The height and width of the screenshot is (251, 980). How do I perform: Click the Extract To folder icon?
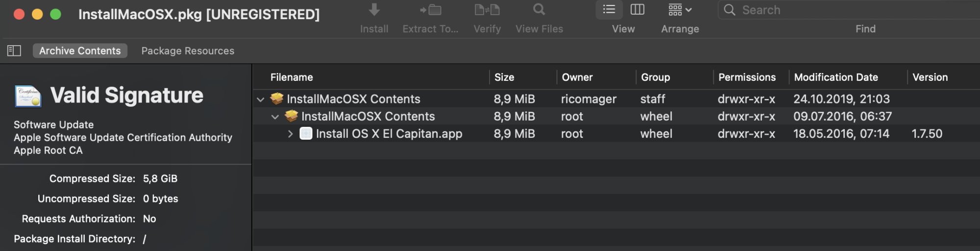pyautogui.click(x=430, y=10)
